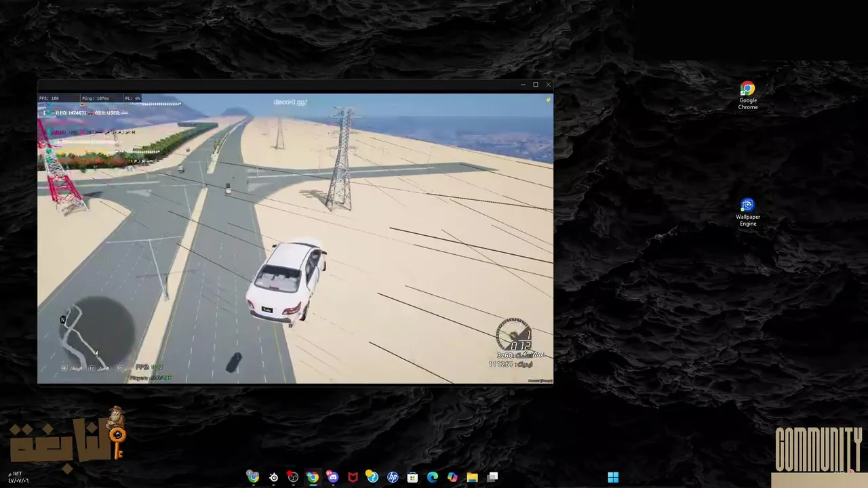Image resolution: width=868 pixels, height=488 pixels.
Task: Open first Chrome profile icon in taskbar
Action: click(x=253, y=477)
